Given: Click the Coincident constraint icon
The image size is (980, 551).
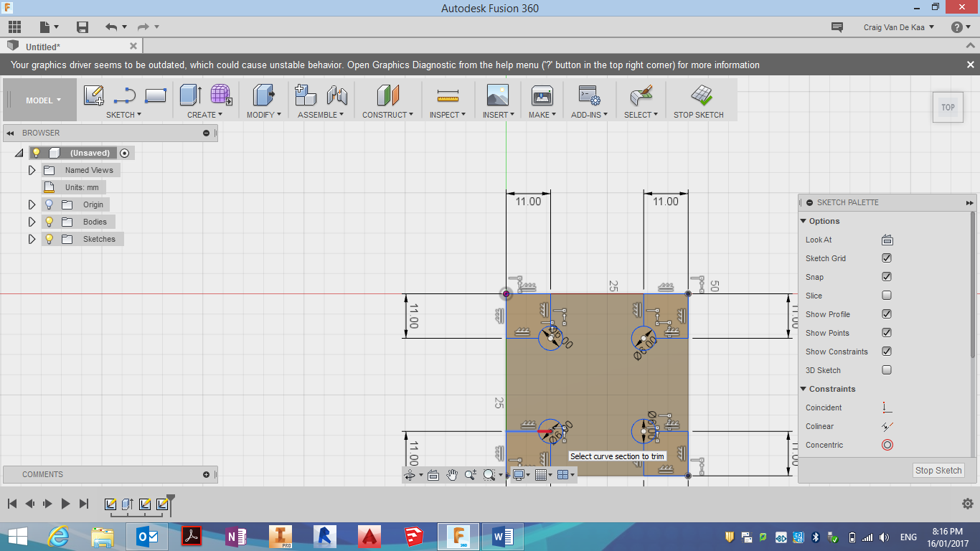Looking at the screenshot, I should (887, 408).
